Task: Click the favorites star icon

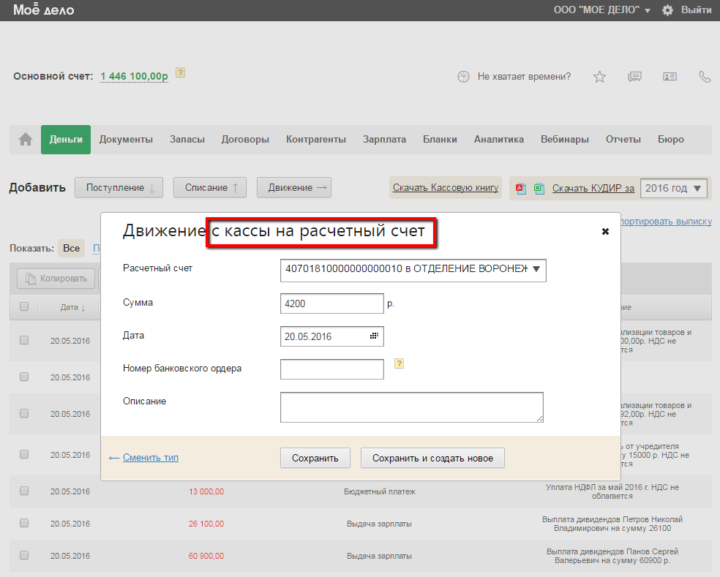Action: point(600,77)
